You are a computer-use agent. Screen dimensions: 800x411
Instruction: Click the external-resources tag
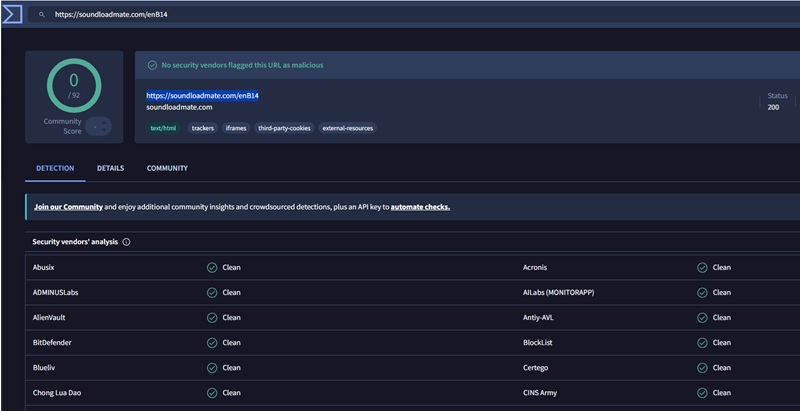(x=347, y=128)
